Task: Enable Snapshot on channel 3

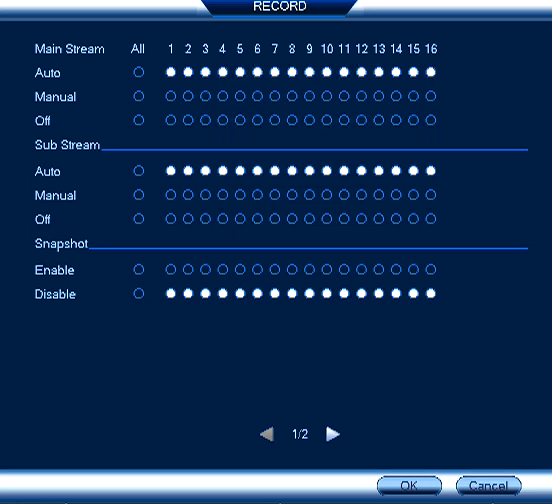Action: pos(205,269)
